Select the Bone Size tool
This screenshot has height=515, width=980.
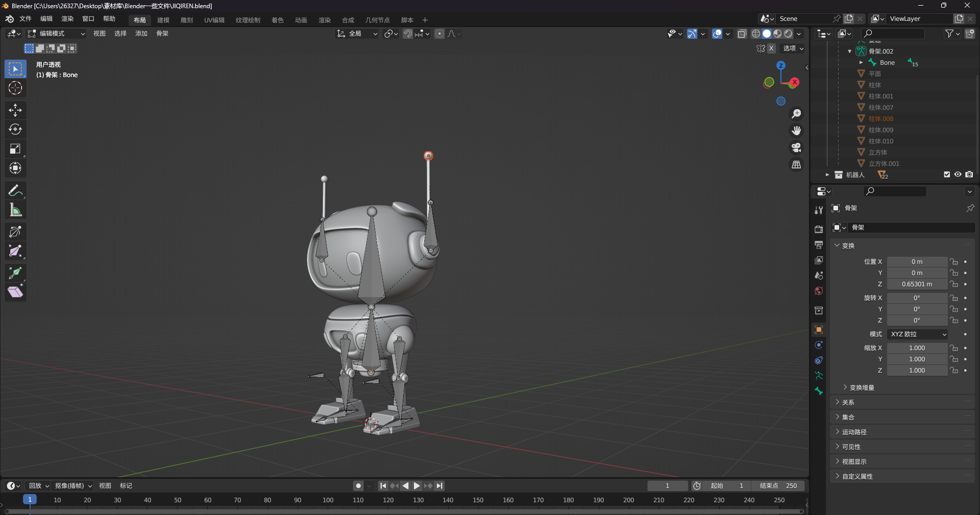click(x=15, y=251)
